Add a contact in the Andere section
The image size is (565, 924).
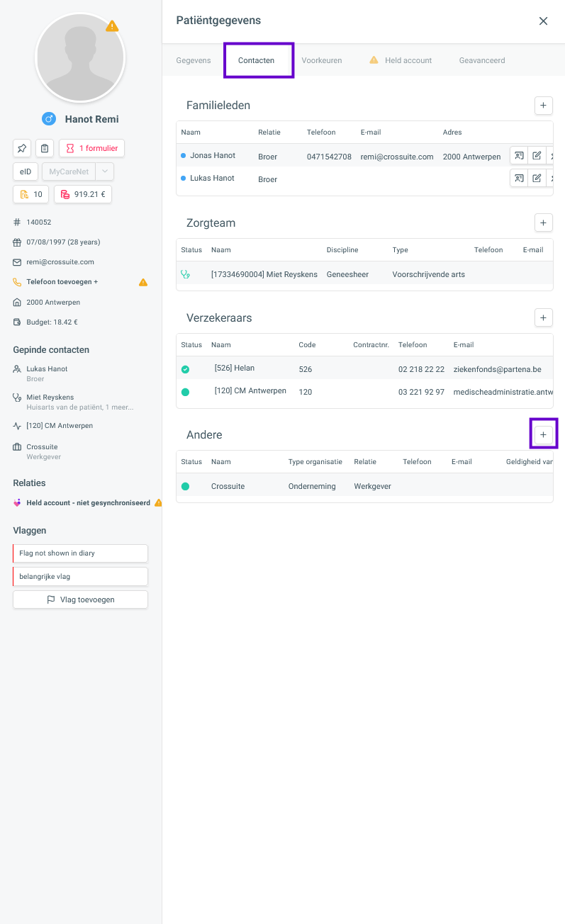click(543, 434)
